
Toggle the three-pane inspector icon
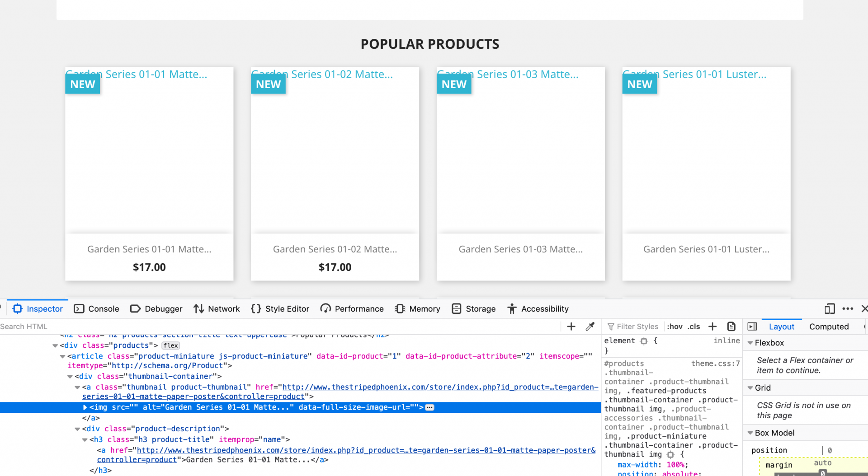[x=752, y=327]
